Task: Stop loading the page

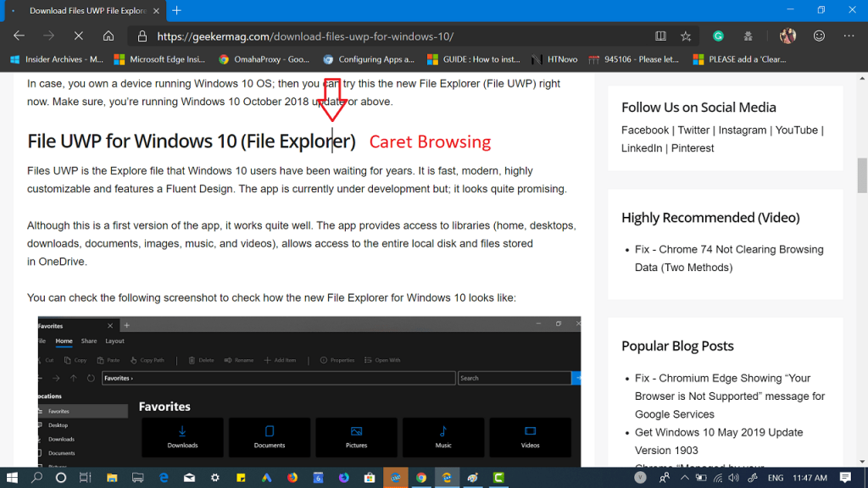Action: click(79, 36)
